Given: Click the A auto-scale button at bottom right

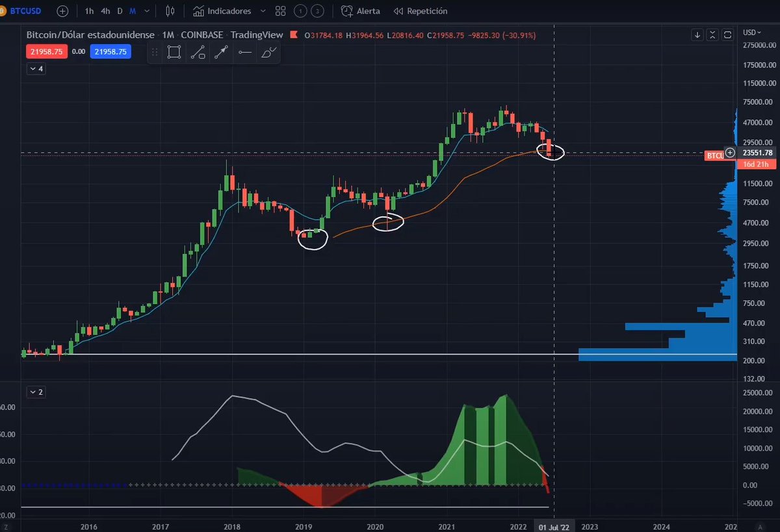Looking at the screenshot, I should tap(759, 526).
